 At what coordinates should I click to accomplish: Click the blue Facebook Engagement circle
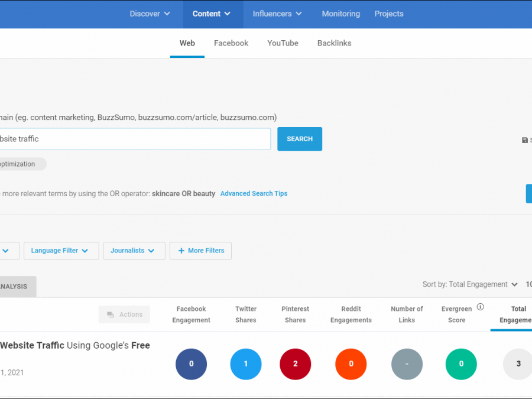click(x=191, y=364)
